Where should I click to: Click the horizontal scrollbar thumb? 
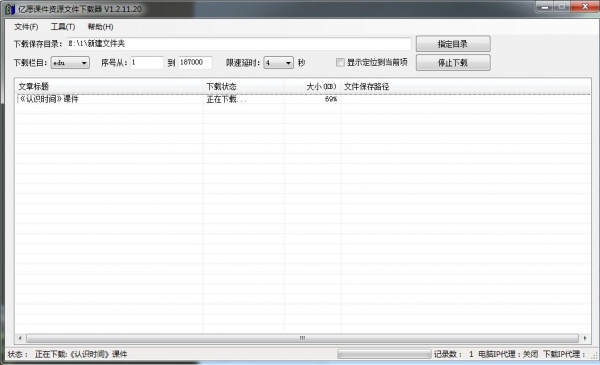[x=302, y=338]
